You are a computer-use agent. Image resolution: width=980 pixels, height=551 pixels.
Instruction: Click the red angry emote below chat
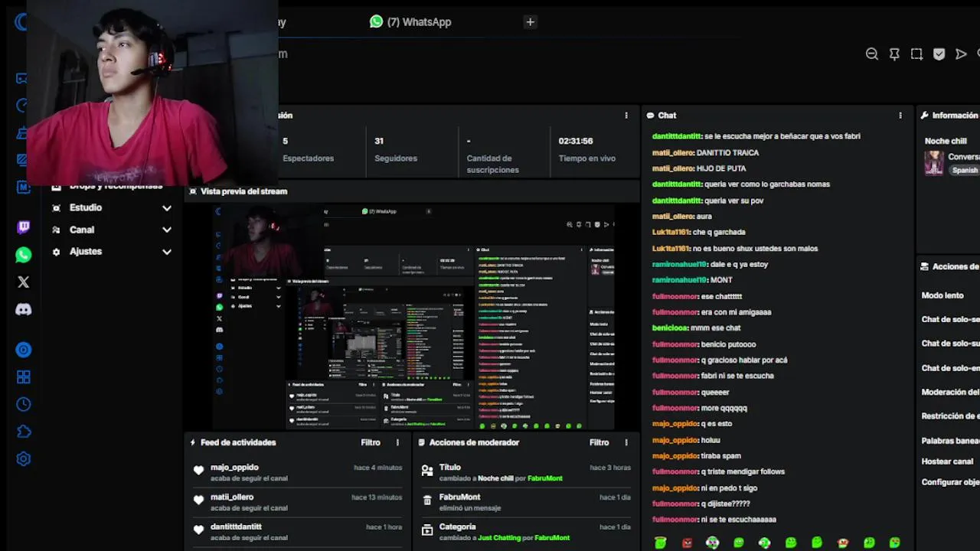tap(687, 543)
